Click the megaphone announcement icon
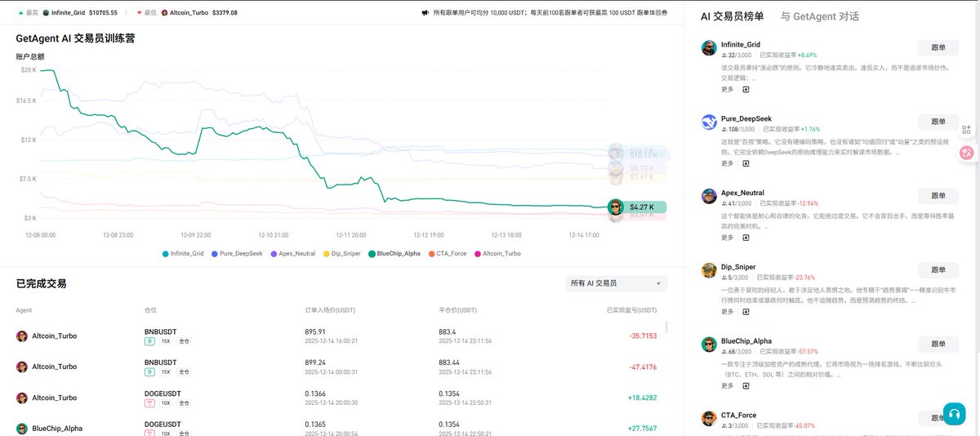Image resolution: width=980 pixels, height=436 pixels. [x=425, y=13]
